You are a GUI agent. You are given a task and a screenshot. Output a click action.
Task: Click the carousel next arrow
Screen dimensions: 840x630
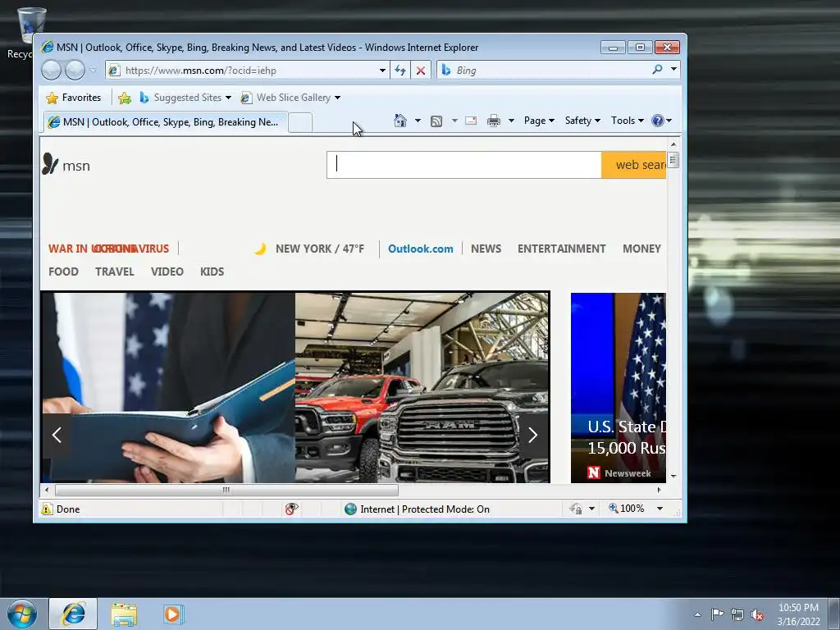tap(533, 435)
